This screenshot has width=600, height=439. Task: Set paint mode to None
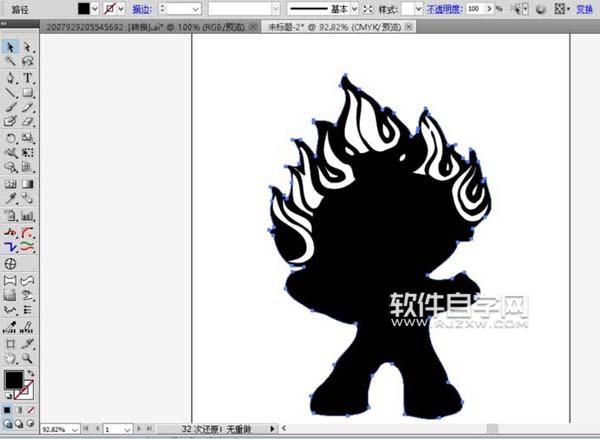(x=31, y=410)
